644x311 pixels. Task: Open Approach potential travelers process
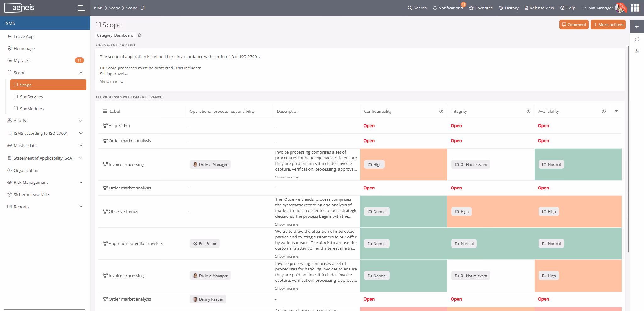pos(136,243)
